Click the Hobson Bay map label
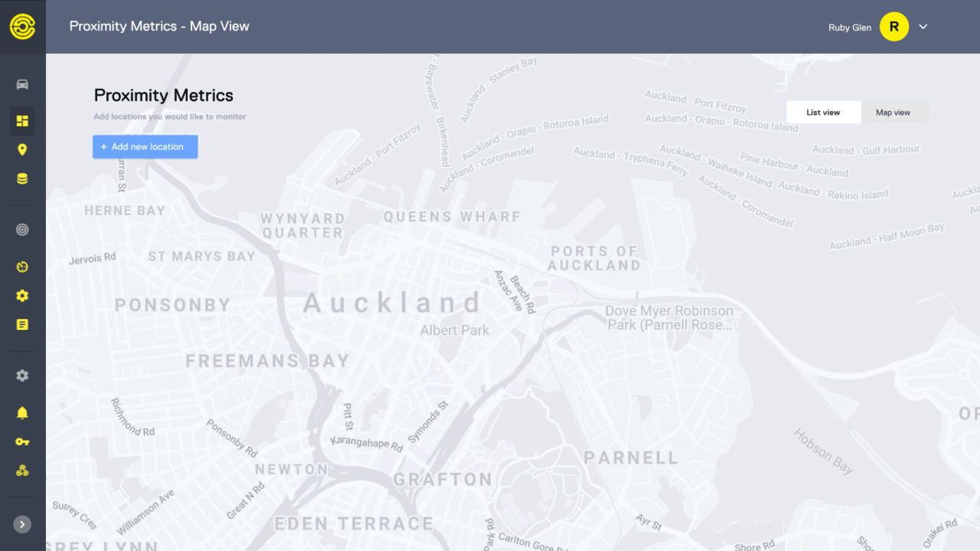This screenshot has width=980, height=551. point(823,452)
